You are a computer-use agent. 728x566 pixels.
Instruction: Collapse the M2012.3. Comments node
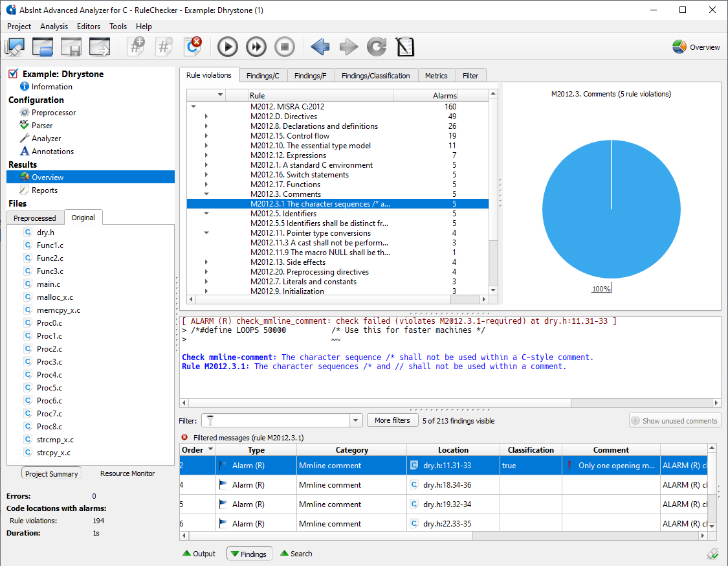206,194
